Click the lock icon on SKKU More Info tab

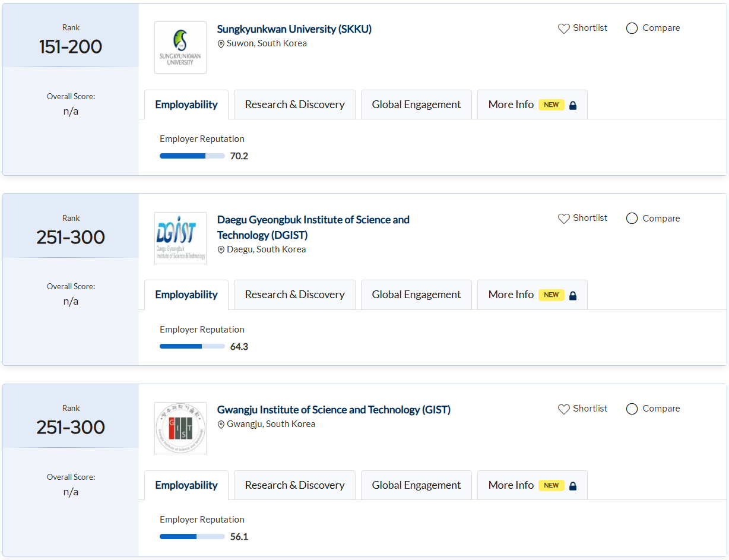point(573,105)
